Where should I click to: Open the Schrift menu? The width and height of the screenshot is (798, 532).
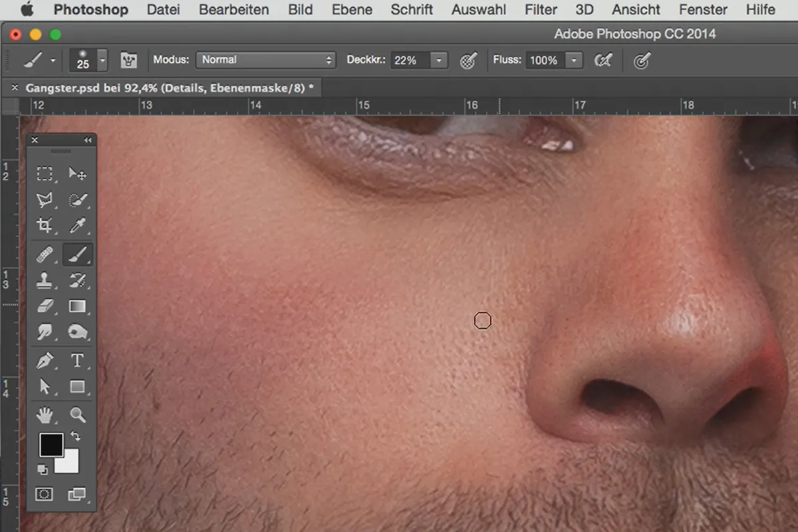[x=412, y=9]
